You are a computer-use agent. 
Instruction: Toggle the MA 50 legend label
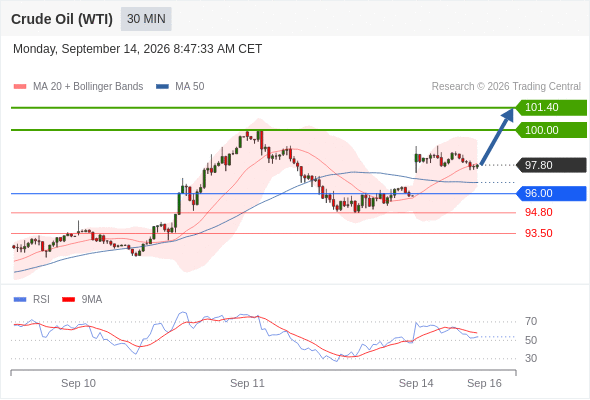click(x=190, y=87)
